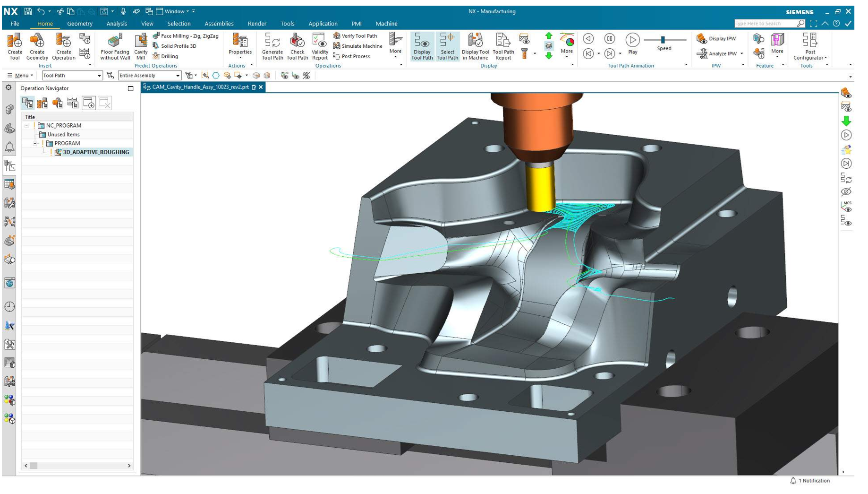Open the Operation Navigator sidebar tab
Screen dimensions: 868x494
(x=9, y=166)
